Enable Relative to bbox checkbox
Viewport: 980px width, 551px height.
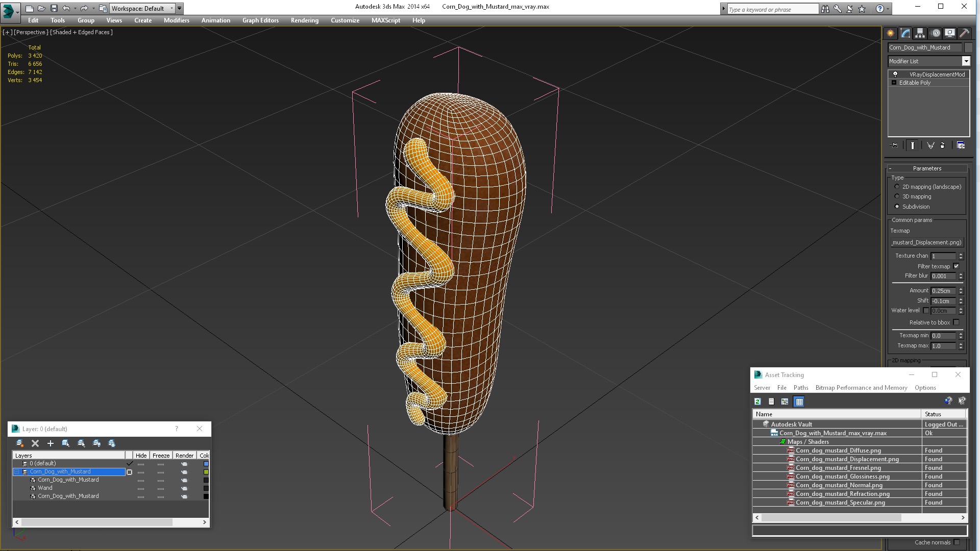tap(956, 322)
